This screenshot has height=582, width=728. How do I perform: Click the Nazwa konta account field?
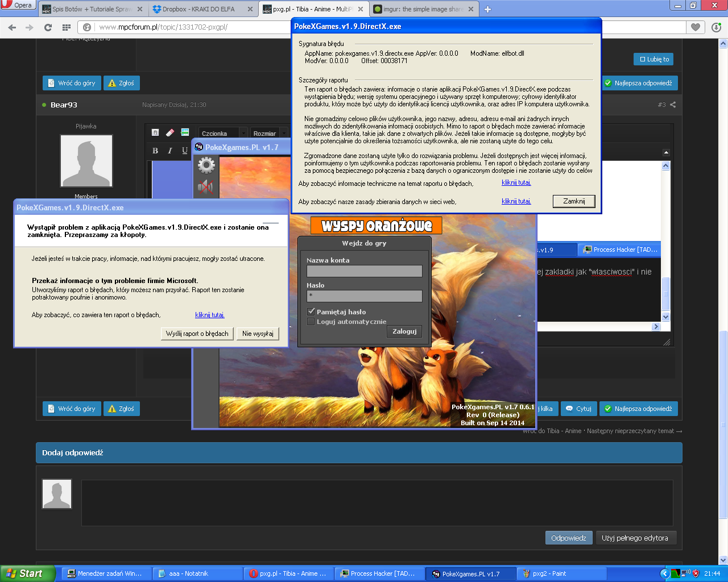[365, 271]
